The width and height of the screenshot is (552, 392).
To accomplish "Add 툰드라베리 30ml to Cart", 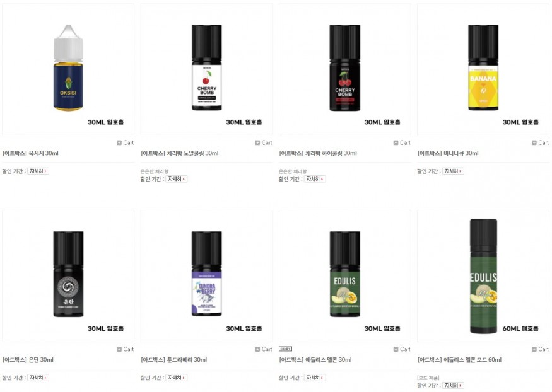I will click(x=264, y=349).
